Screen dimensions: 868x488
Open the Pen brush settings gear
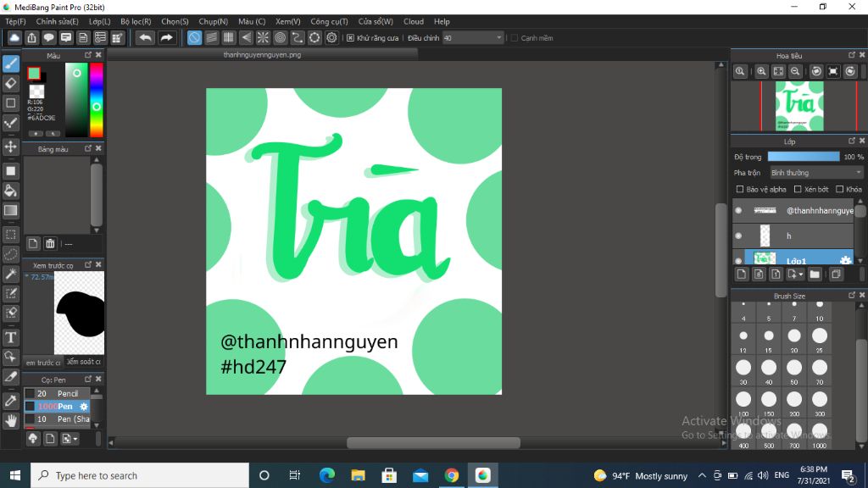coord(84,406)
